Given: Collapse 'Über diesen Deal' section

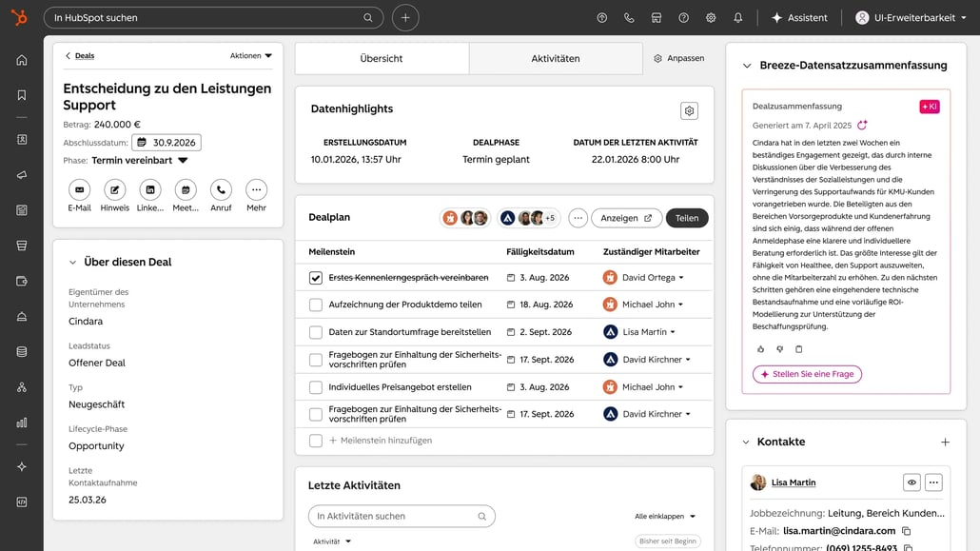Looking at the screenshot, I should (x=72, y=262).
